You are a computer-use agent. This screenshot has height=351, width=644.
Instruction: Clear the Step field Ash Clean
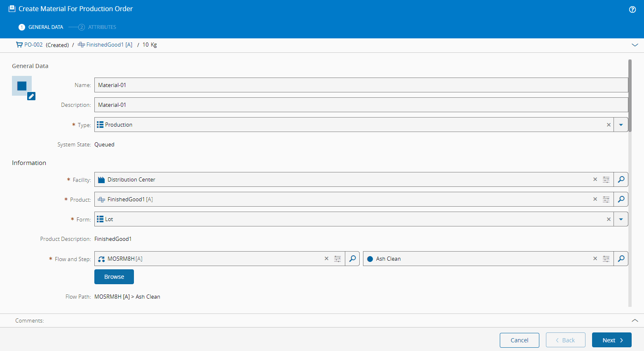coord(595,259)
